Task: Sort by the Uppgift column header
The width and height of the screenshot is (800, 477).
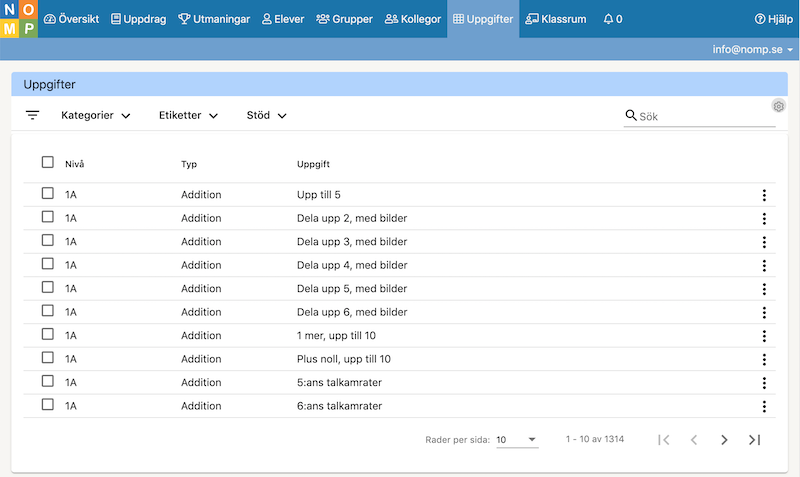Action: (x=313, y=164)
